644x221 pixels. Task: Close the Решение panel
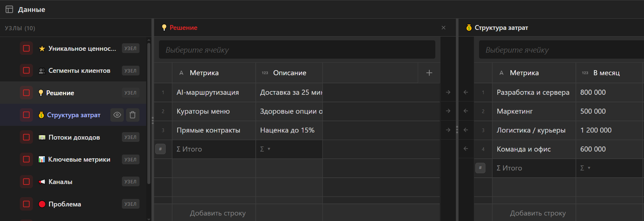pos(444,28)
